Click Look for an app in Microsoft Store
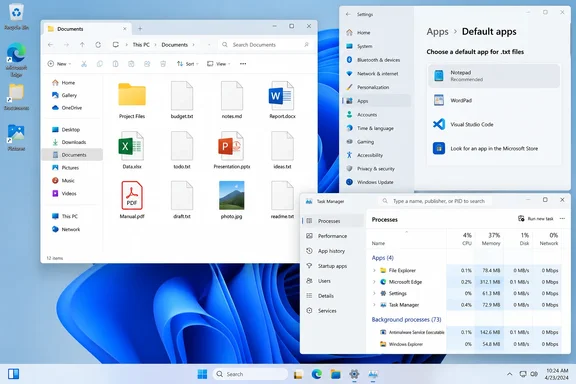The height and width of the screenshot is (384, 576). 494,148
